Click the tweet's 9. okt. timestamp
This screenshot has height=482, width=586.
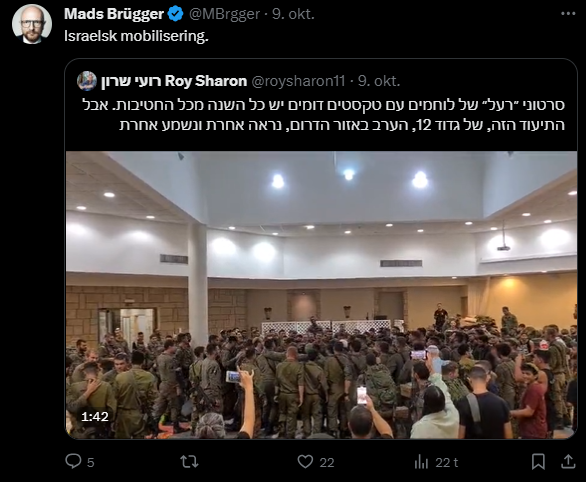[x=293, y=14]
